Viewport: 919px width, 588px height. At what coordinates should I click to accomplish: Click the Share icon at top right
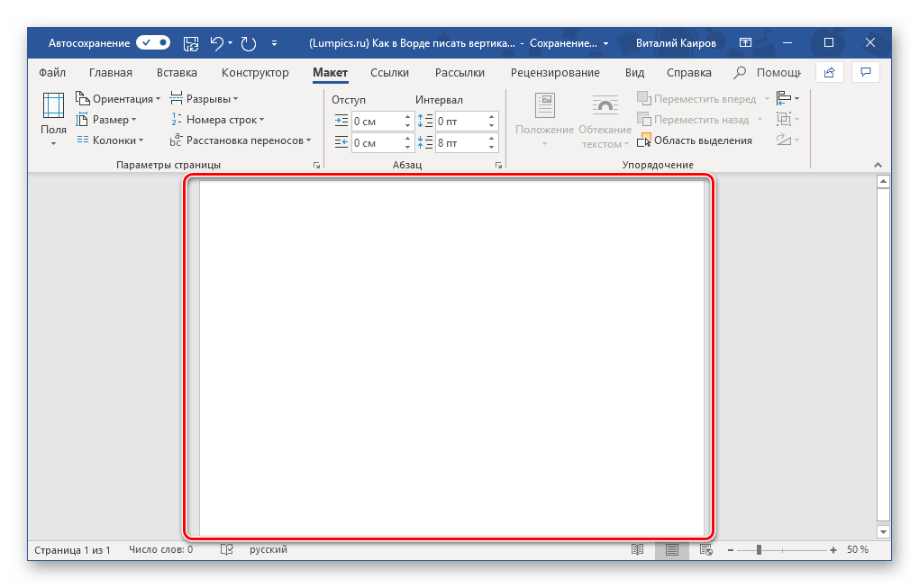(x=829, y=72)
